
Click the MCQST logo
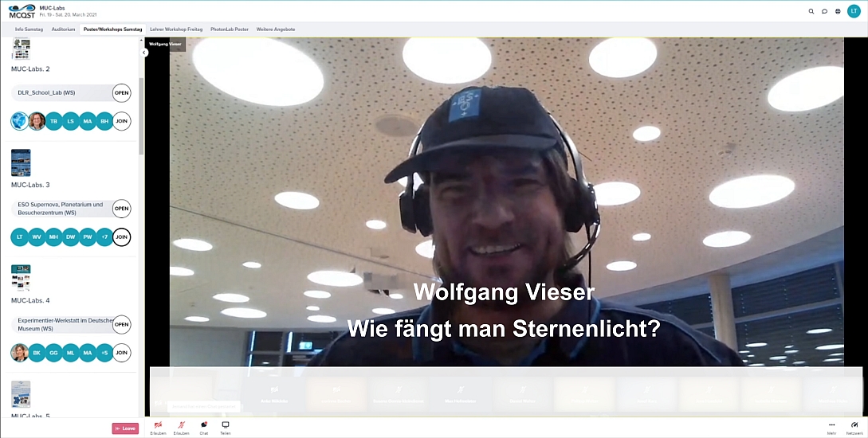click(x=22, y=11)
